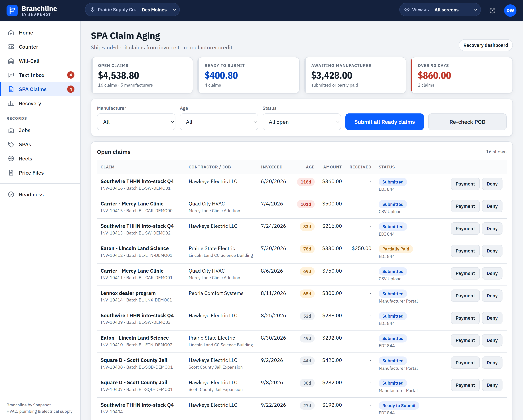Click Text Inbox badge showing 4
Viewport: 523px width, 420px height.
tap(71, 75)
